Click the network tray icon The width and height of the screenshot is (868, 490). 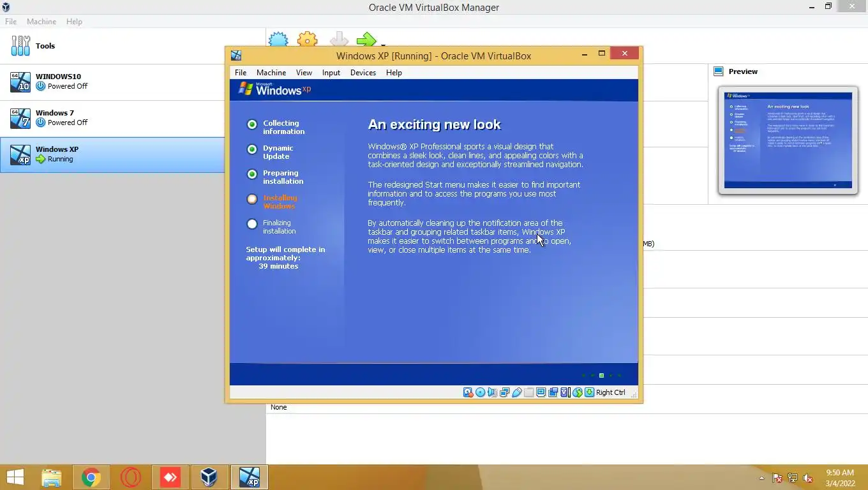pos(793,478)
